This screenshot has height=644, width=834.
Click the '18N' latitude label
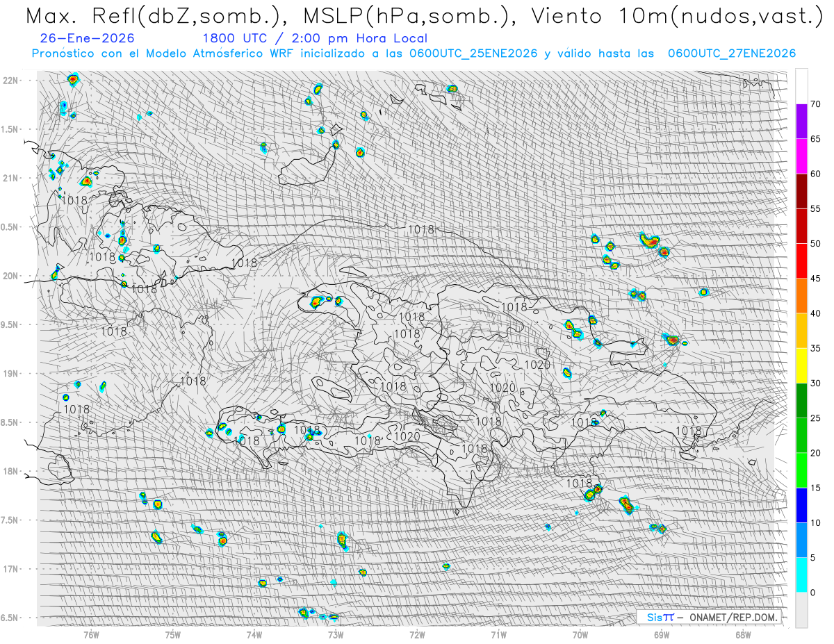10,471
